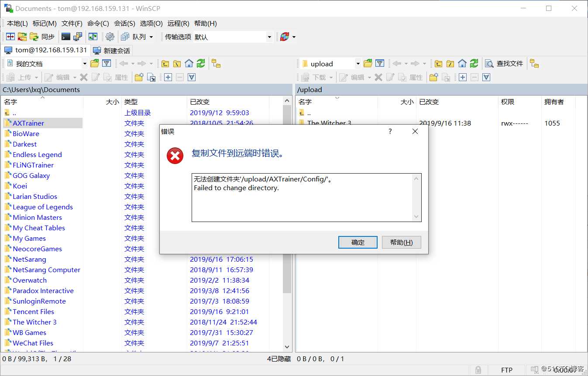The height and width of the screenshot is (376, 588).
Task: Click remote panel select all filter icon
Action: [x=486, y=77]
